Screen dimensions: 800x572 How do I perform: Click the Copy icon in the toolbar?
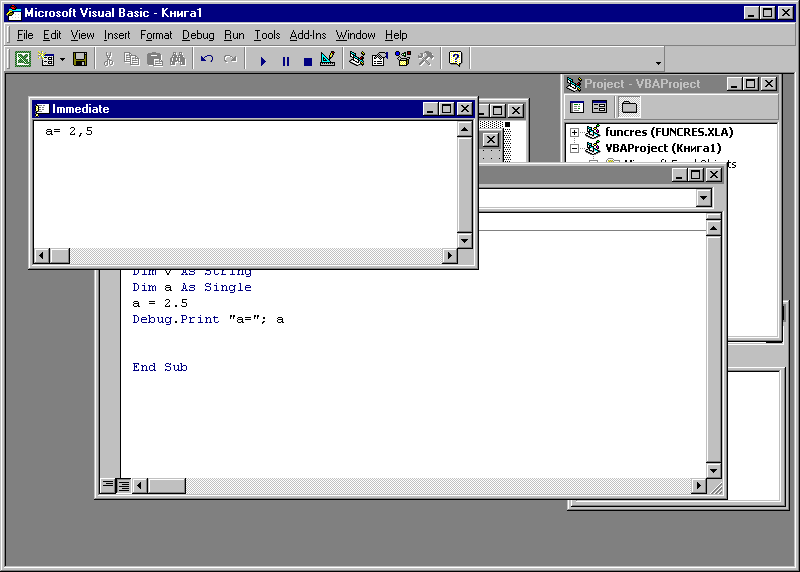pos(132,59)
